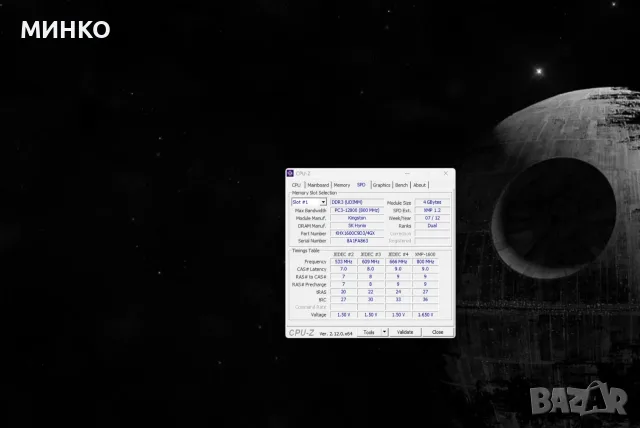Click the empty Correction field
The height and width of the screenshot is (428, 640).
432,233
